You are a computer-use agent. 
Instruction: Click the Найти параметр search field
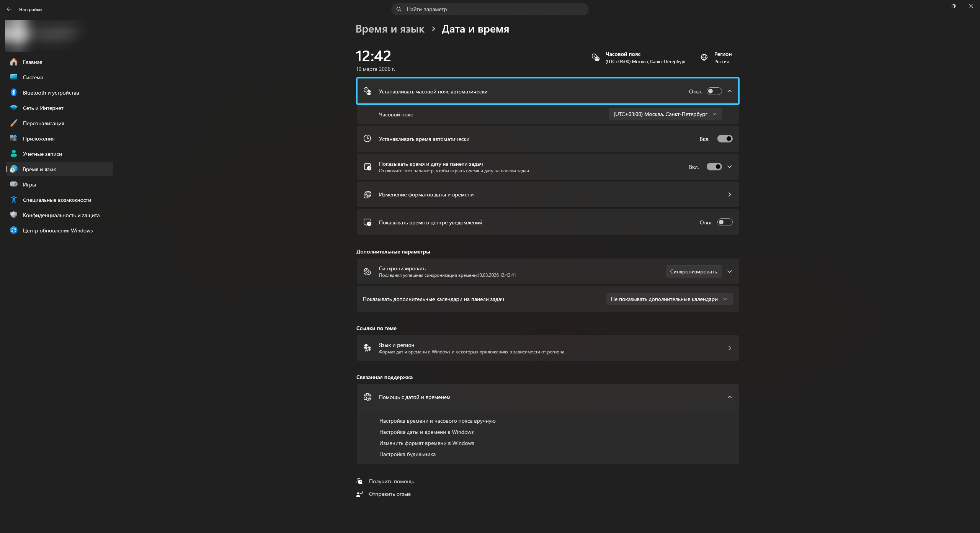pyautogui.click(x=490, y=9)
